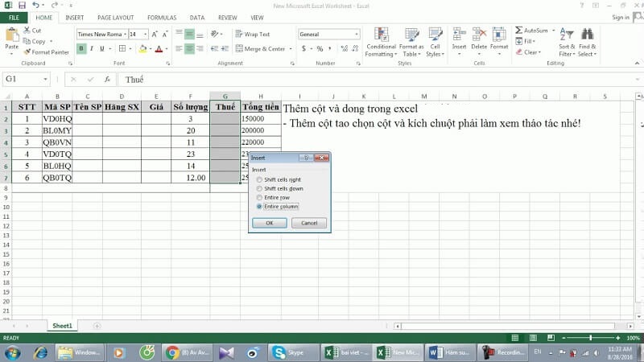
Task: Open Format as Table gallery
Action: (x=411, y=42)
